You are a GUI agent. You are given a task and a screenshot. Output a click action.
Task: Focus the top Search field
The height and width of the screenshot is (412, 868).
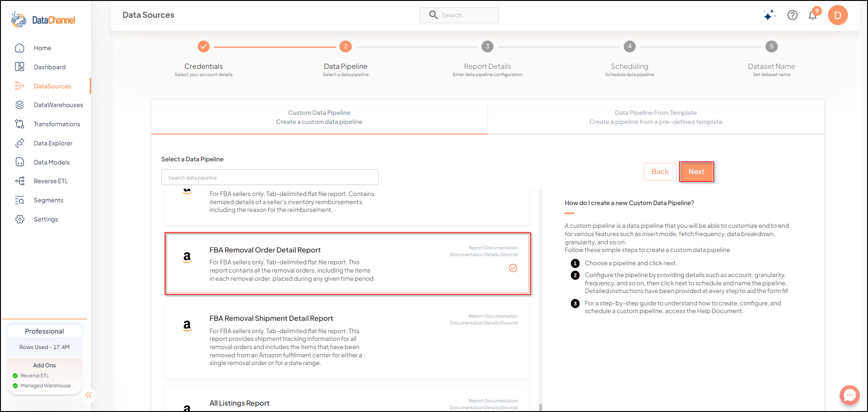[459, 15]
